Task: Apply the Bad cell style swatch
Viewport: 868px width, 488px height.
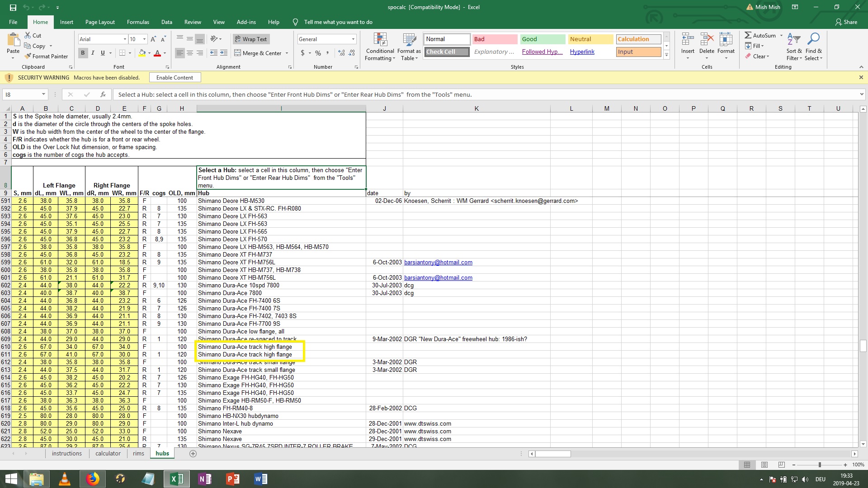Action: tap(495, 39)
